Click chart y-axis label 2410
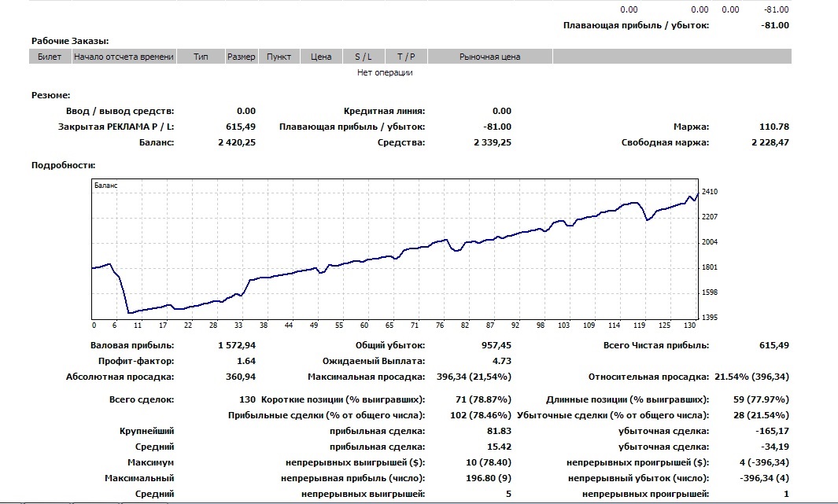Viewport: 838px width, 504px height. pos(710,192)
